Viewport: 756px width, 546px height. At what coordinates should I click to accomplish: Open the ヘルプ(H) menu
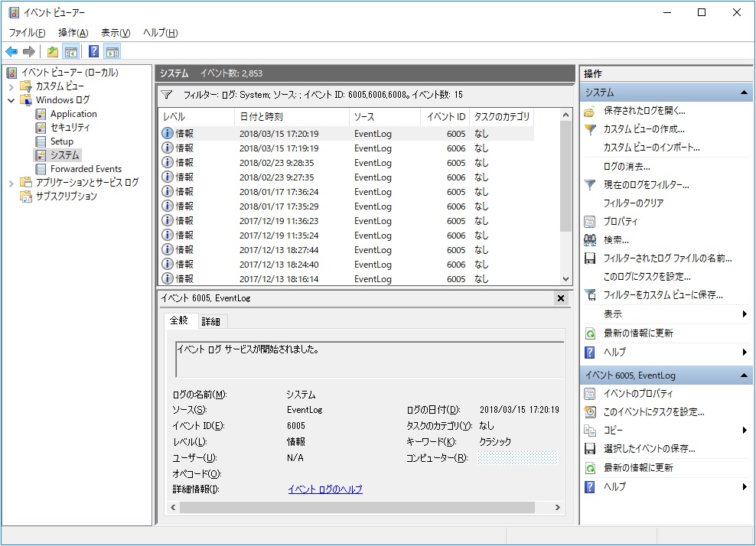(161, 33)
